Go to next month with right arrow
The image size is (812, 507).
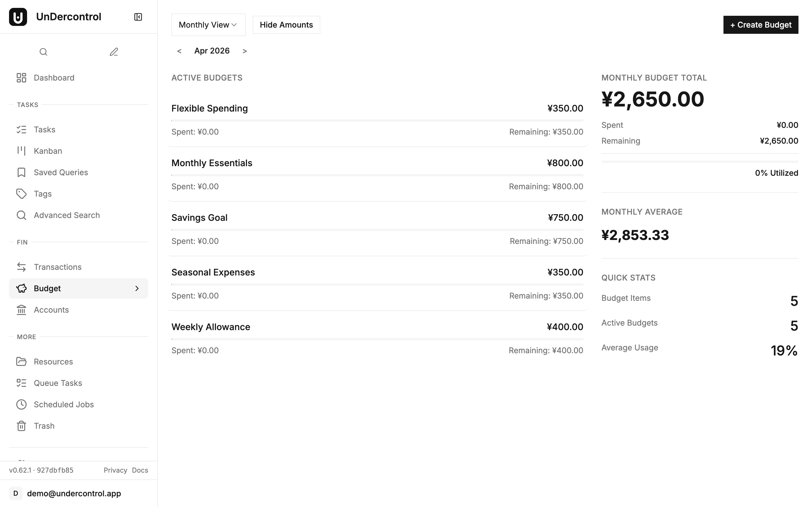tap(245, 51)
